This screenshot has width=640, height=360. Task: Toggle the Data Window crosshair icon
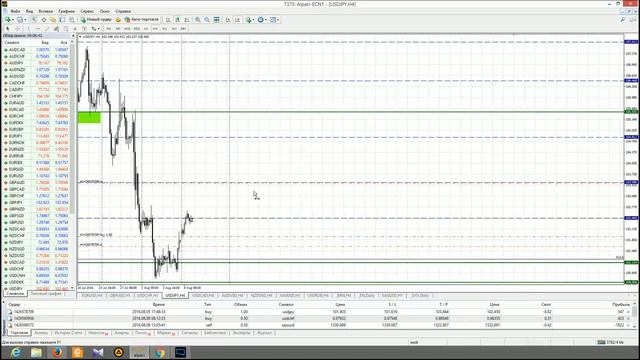point(44,20)
